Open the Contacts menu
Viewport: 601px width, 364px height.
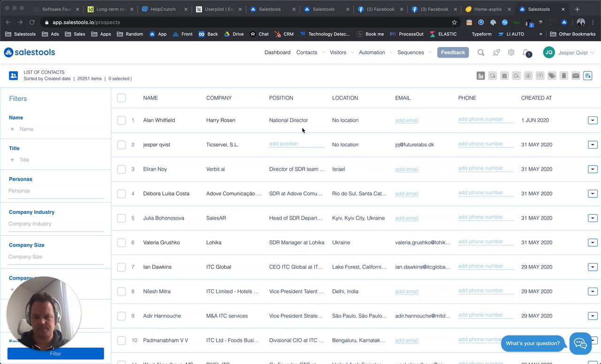pos(307,53)
